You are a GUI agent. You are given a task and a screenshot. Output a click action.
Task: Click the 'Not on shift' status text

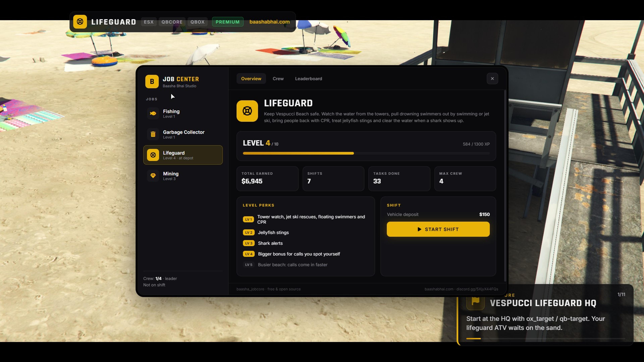point(154,285)
